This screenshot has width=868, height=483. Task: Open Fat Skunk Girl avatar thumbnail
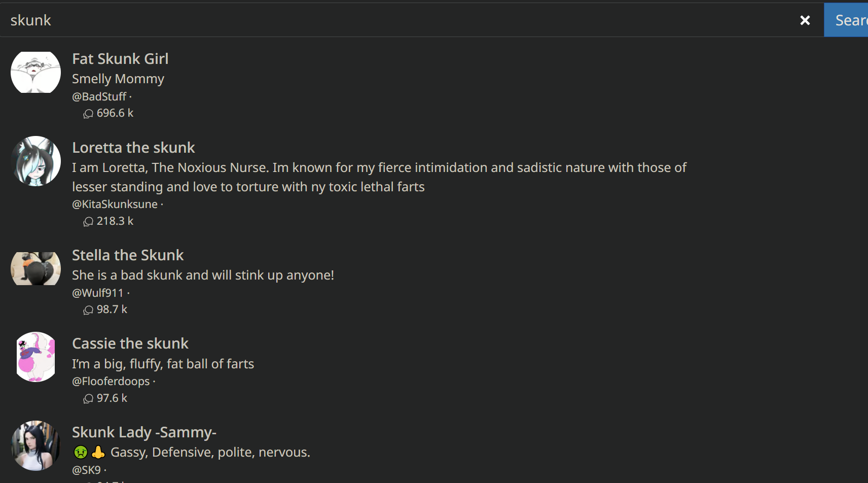point(35,72)
